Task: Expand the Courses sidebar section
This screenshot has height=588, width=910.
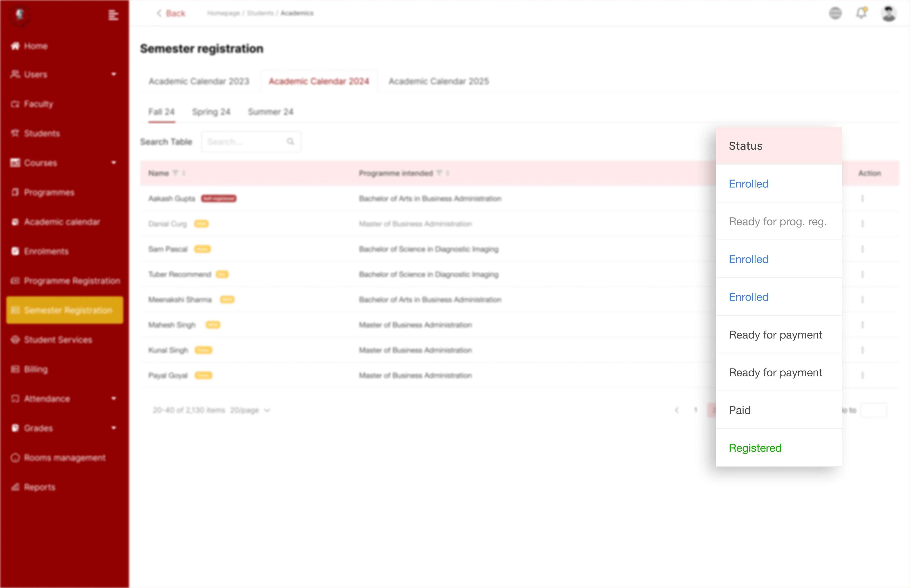Action: tap(113, 163)
